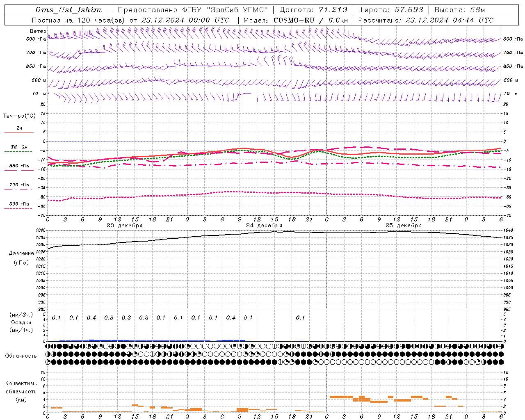Select the 24 декабря date label
This screenshot has height=420, width=525.
pos(264,226)
